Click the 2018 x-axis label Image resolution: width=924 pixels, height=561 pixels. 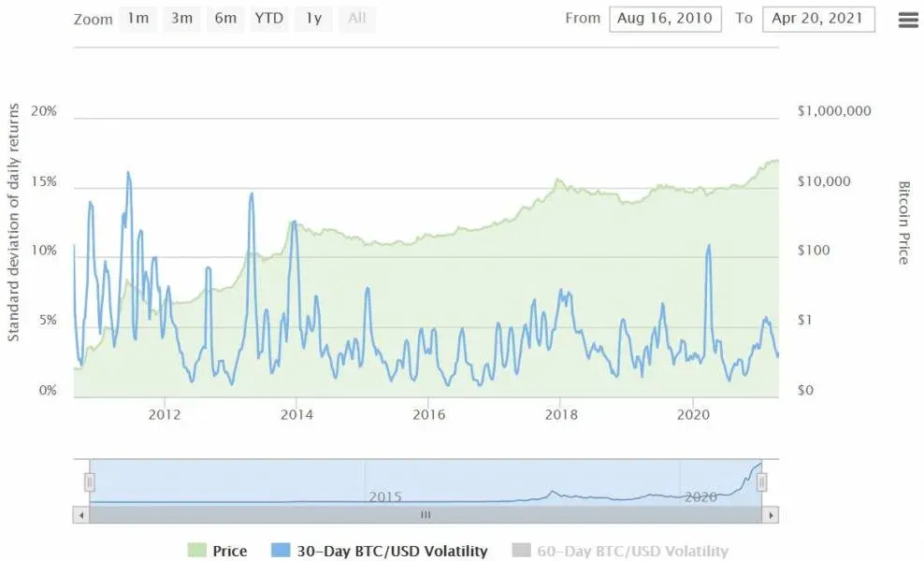561,414
